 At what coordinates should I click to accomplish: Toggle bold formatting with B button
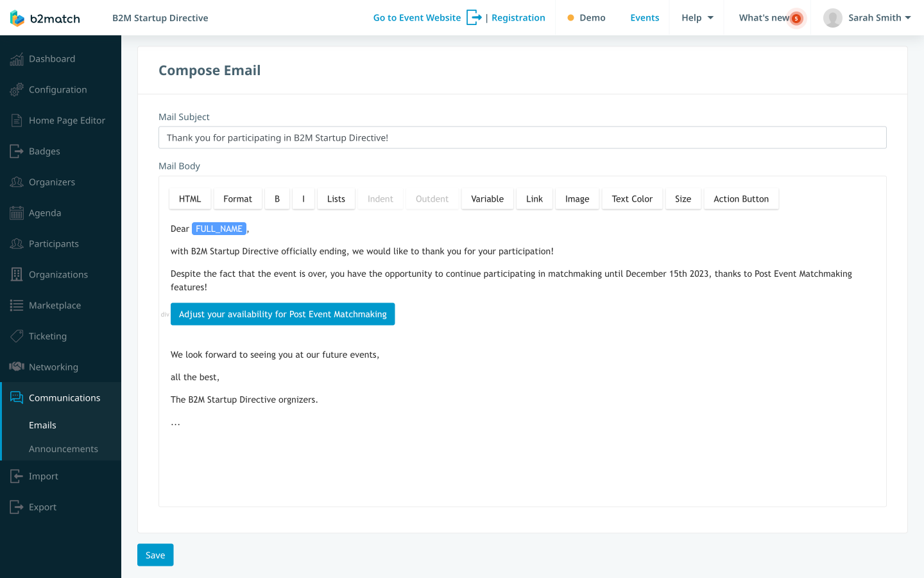(x=277, y=199)
